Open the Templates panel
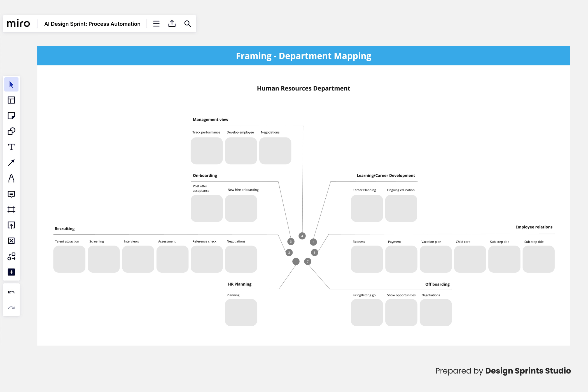This screenshot has height=392, width=588. point(11,100)
